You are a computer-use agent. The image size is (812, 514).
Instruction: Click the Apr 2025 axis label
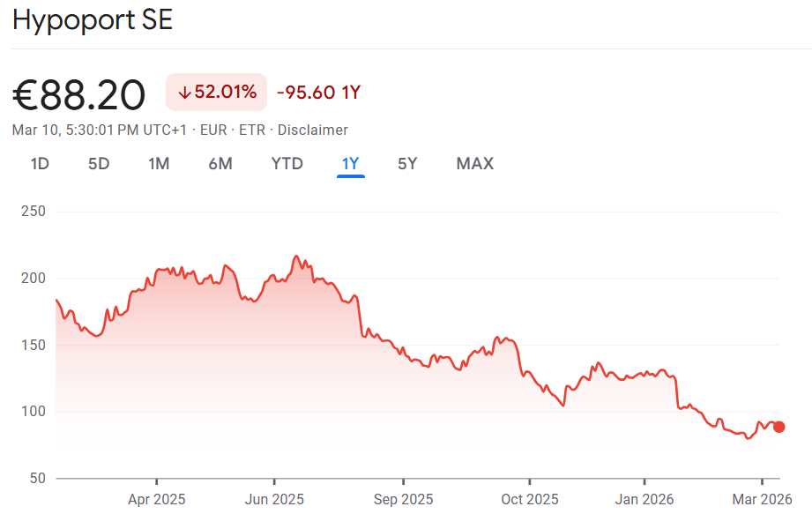(x=157, y=499)
